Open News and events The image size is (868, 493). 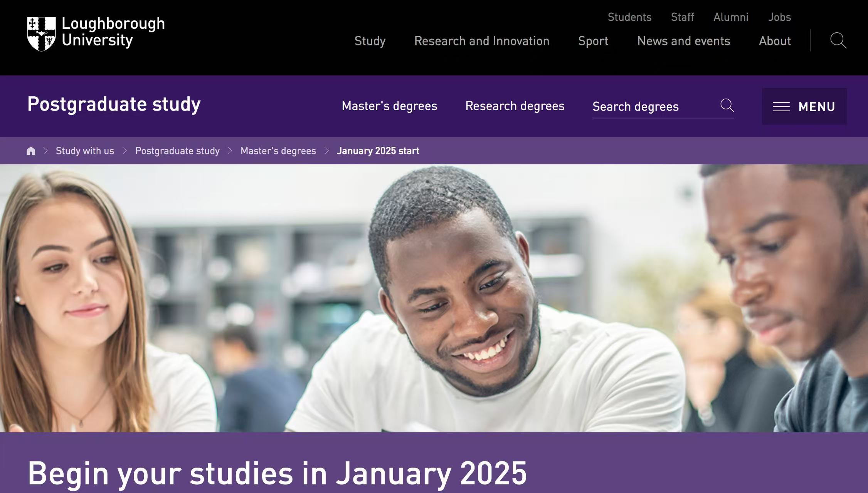(683, 41)
